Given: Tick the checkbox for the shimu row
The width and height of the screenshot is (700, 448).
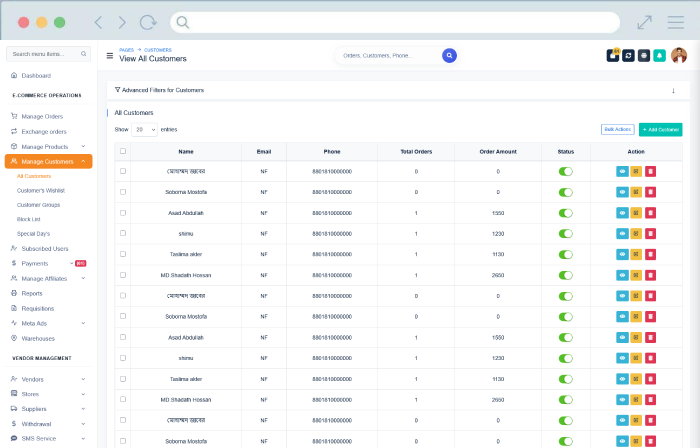Looking at the screenshot, I should point(123,234).
